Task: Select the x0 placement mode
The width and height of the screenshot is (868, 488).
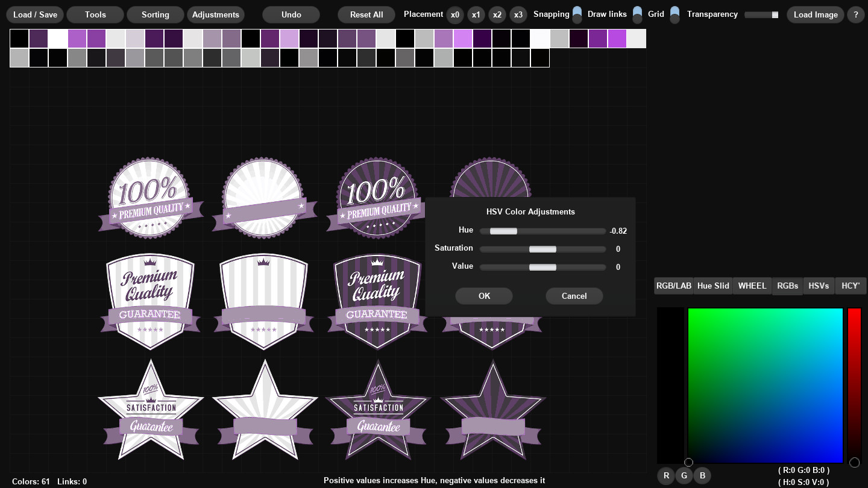Action: pyautogui.click(x=455, y=14)
